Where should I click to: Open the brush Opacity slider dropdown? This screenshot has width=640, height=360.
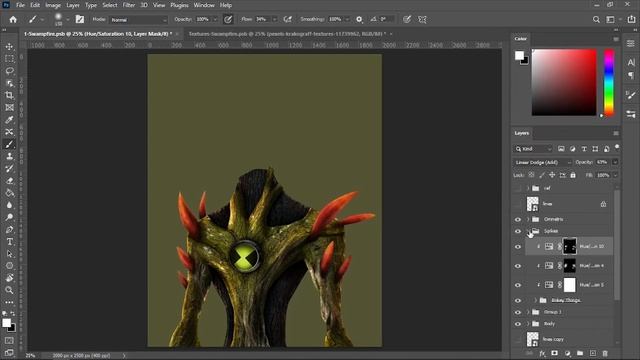(x=215, y=19)
